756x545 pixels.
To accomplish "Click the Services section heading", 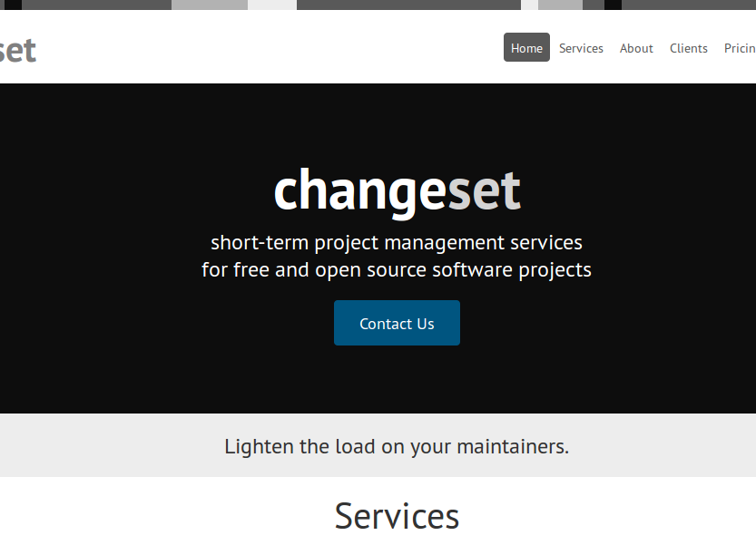I will (397, 516).
